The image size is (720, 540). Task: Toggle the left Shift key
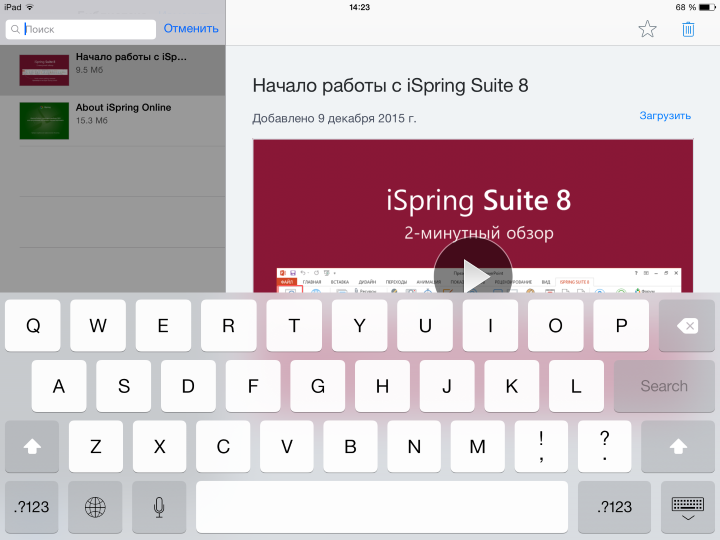coord(32,446)
